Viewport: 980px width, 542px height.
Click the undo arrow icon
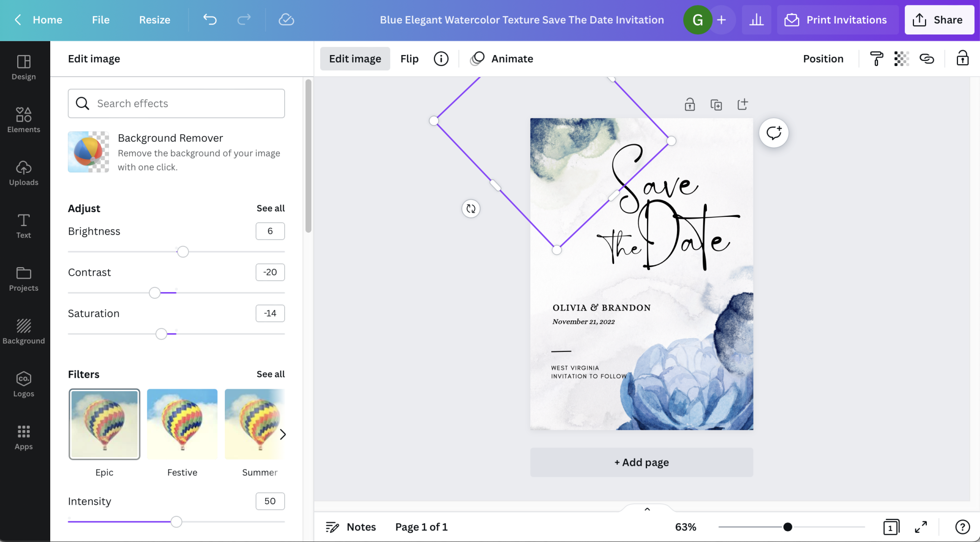click(210, 20)
